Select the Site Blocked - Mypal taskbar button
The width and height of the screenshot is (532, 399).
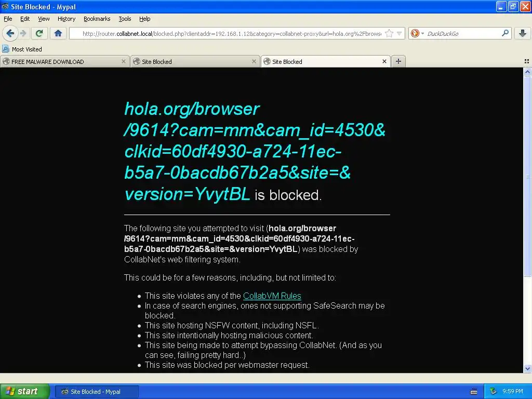96,392
